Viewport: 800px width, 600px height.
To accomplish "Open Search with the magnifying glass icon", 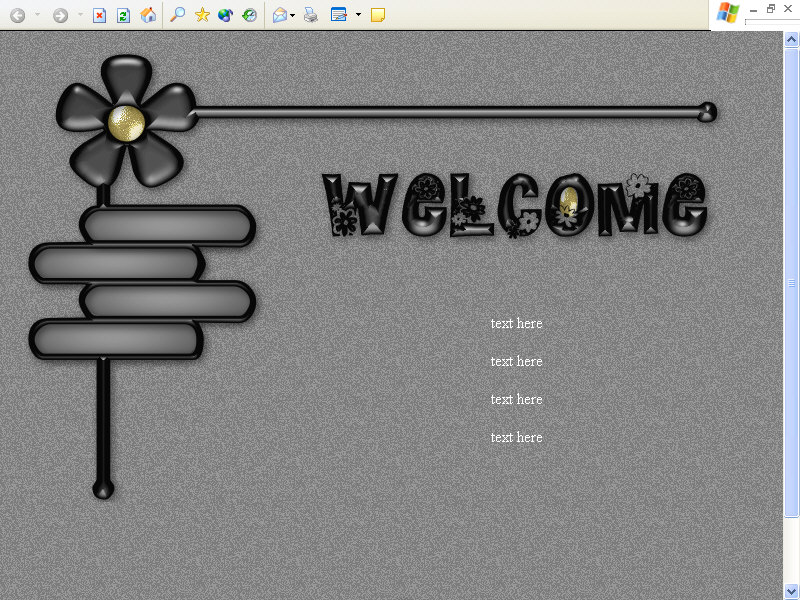I will tap(177, 15).
